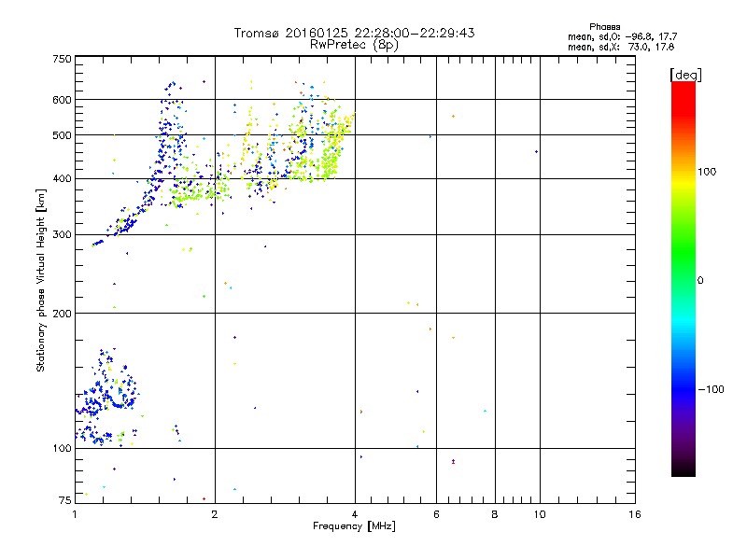Click the x-axis '16' frequency label
This screenshot has width=747, height=560.
pos(635,514)
